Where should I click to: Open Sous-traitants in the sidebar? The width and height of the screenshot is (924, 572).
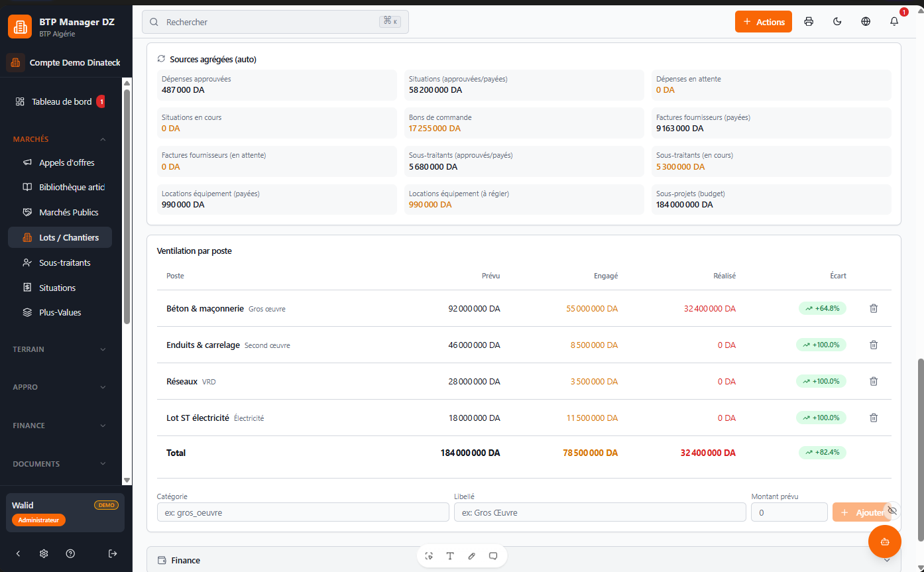[60, 262]
